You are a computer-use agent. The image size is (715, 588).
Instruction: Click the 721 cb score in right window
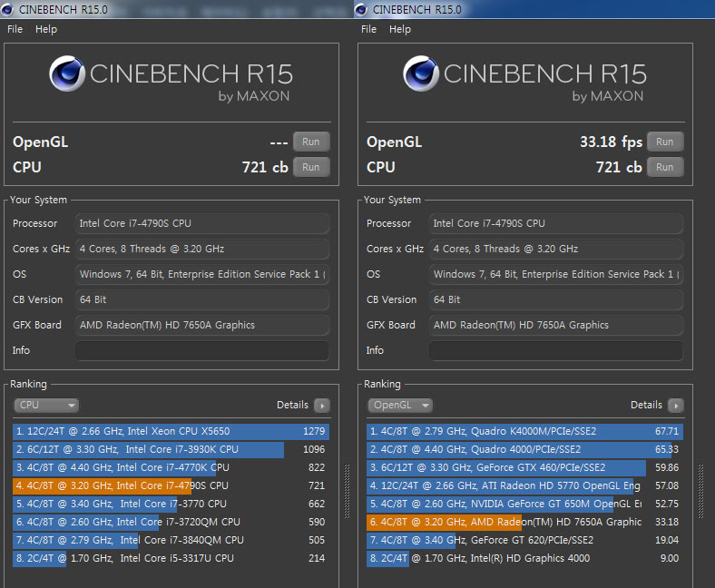619,167
